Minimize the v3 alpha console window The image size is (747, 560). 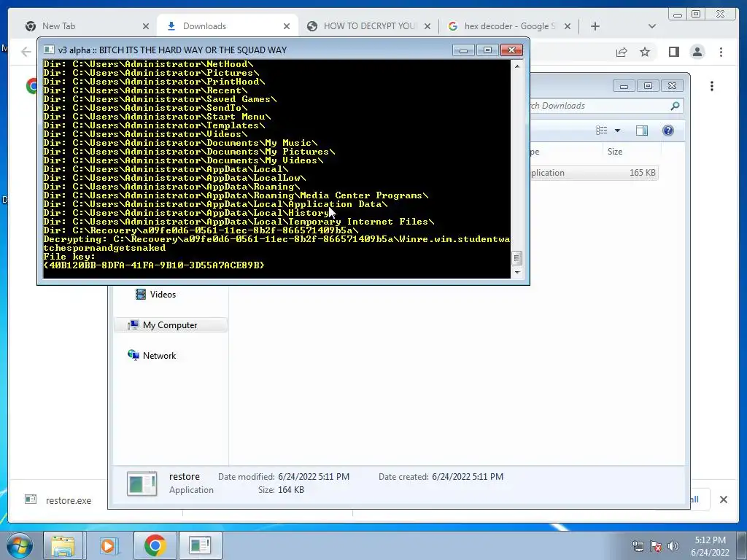coord(463,50)
